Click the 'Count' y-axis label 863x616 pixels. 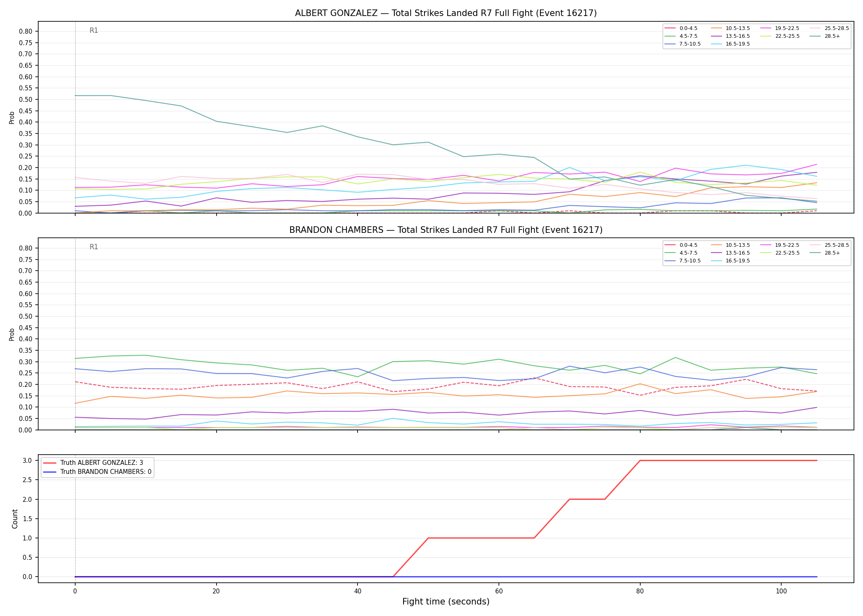(15, 519)
